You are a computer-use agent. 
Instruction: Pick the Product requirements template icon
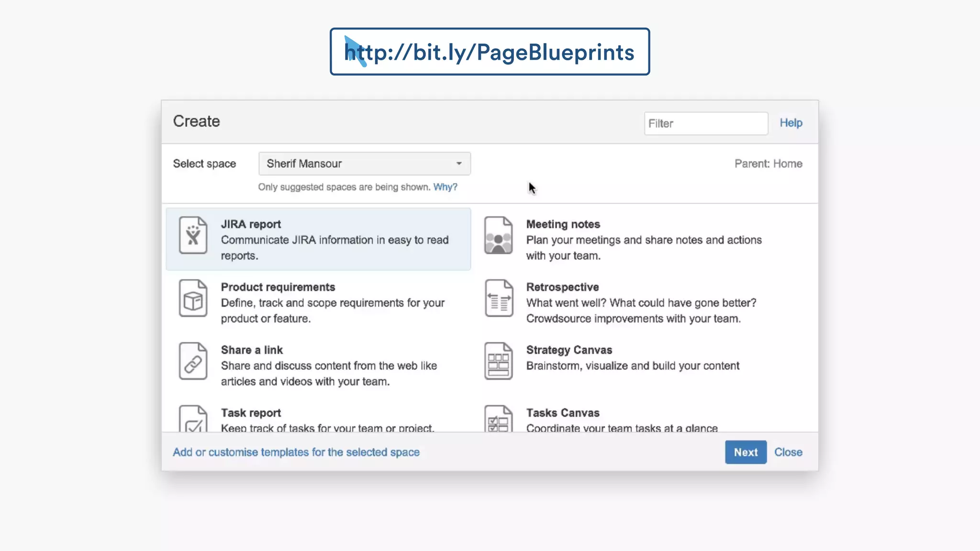pos(193,298)
